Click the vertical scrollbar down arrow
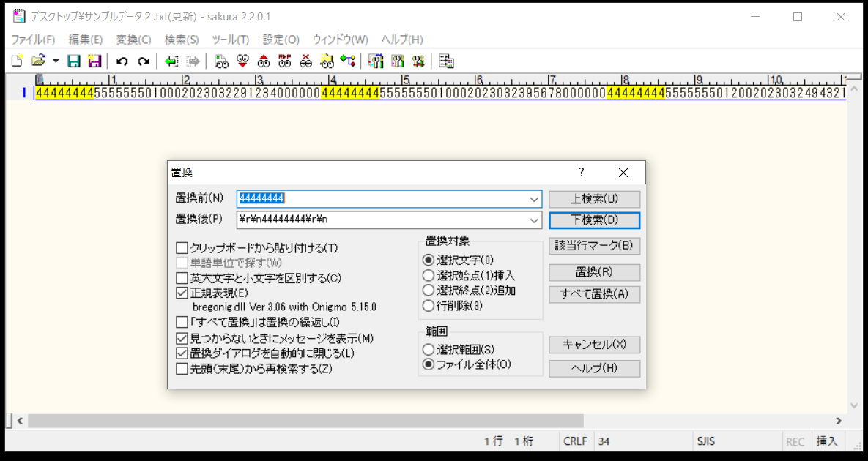868x461 pixels. [x=853, y=405]
